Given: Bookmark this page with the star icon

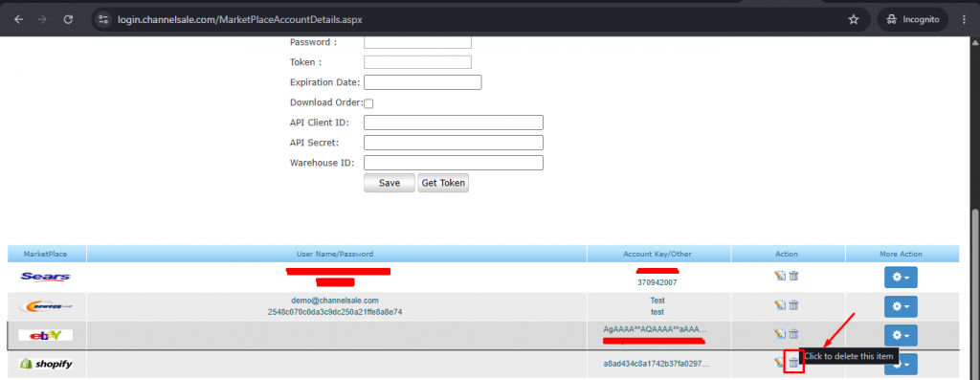Looking at the screenshot, I should [853, 19].
